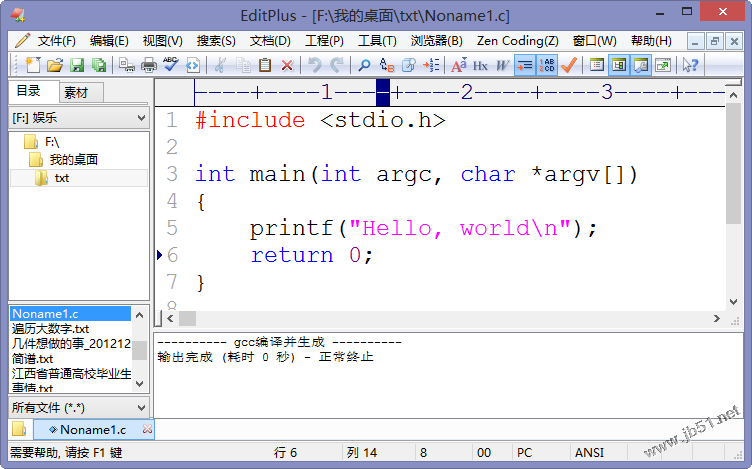The width and height of the screenshot is (752, 469).
Task: Click the line 6 marker arrow in gutter
Action: coord(160,255)
